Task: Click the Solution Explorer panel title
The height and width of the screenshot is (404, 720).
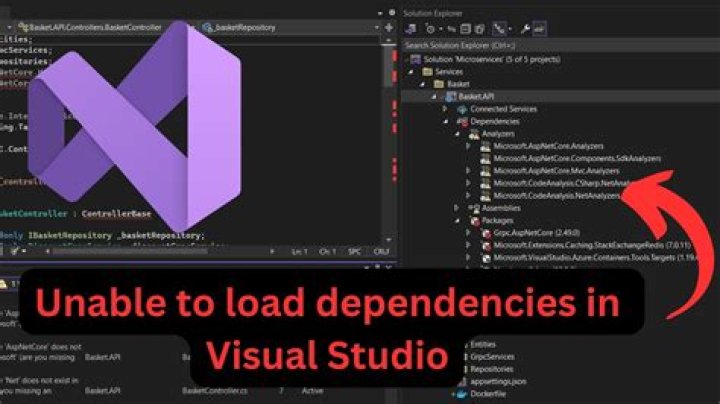Action: 433,13
